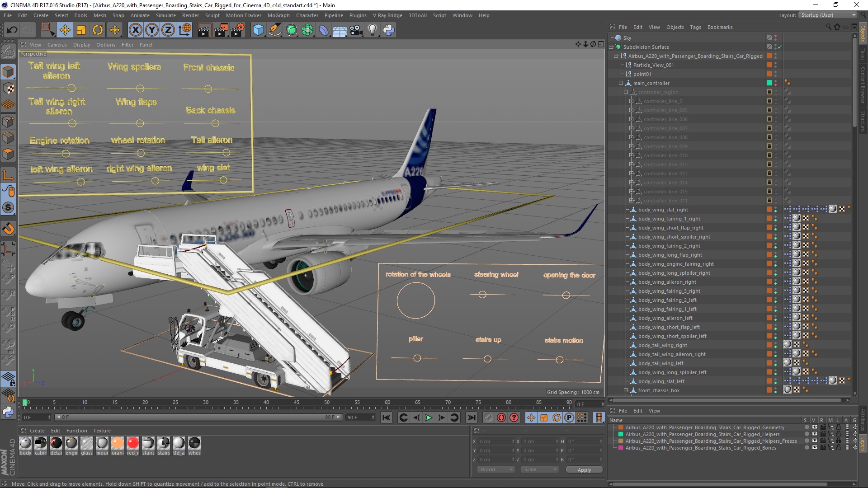Open the Python script icon in toolbar
The height and width of the screenshot is (488, 868).
point(389,30)
